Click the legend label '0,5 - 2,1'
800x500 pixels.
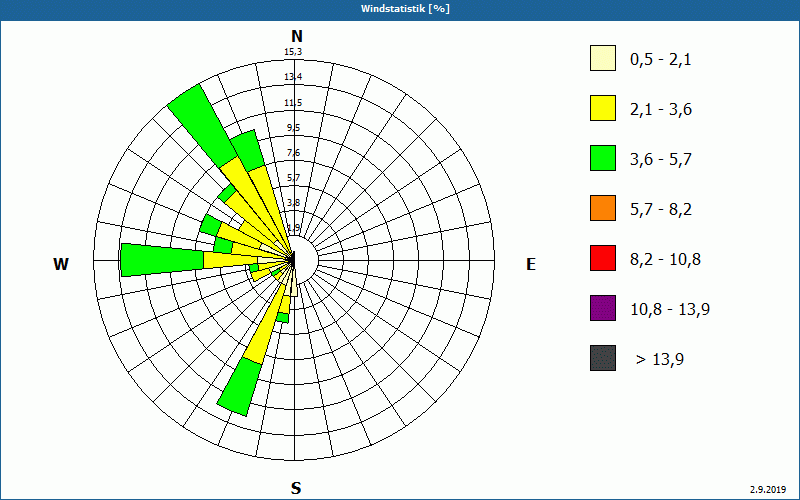(661, 60)
